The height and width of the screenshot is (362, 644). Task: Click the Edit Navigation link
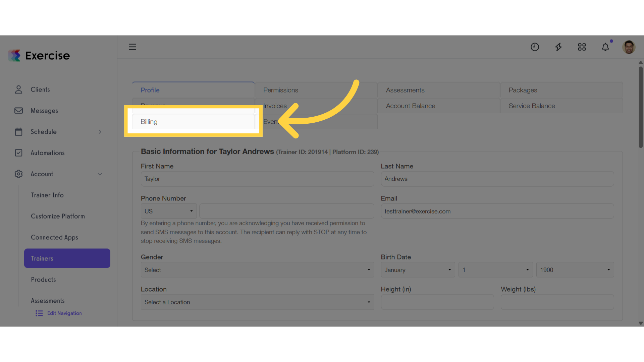64,313
